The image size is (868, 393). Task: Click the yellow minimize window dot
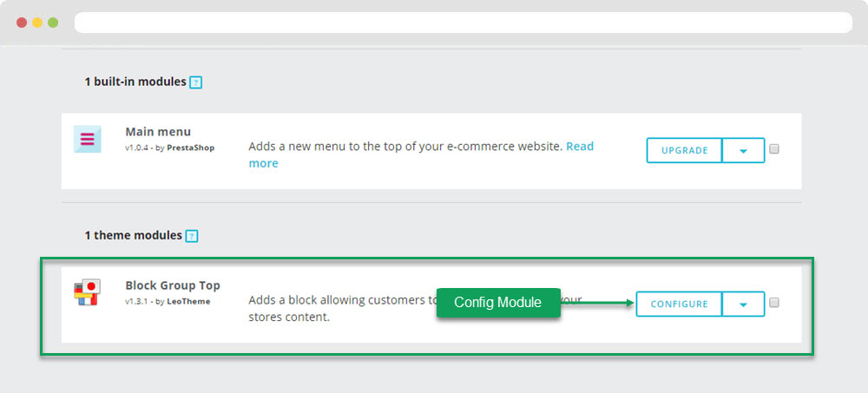tap(37, 23)
